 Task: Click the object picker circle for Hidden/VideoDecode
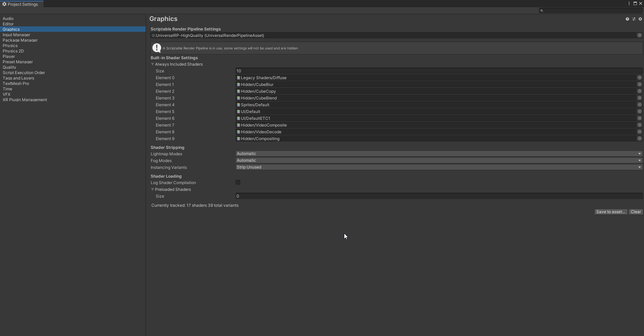tap(640, 132)
